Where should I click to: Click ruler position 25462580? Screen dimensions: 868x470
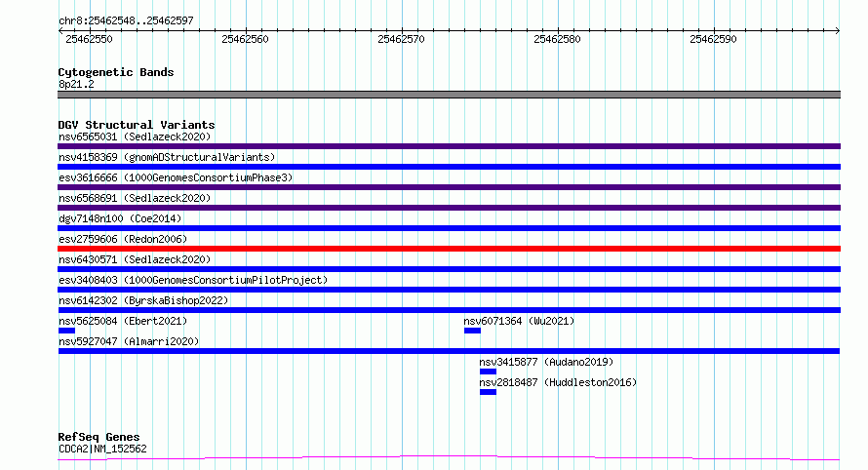click(x=557, y=39)
